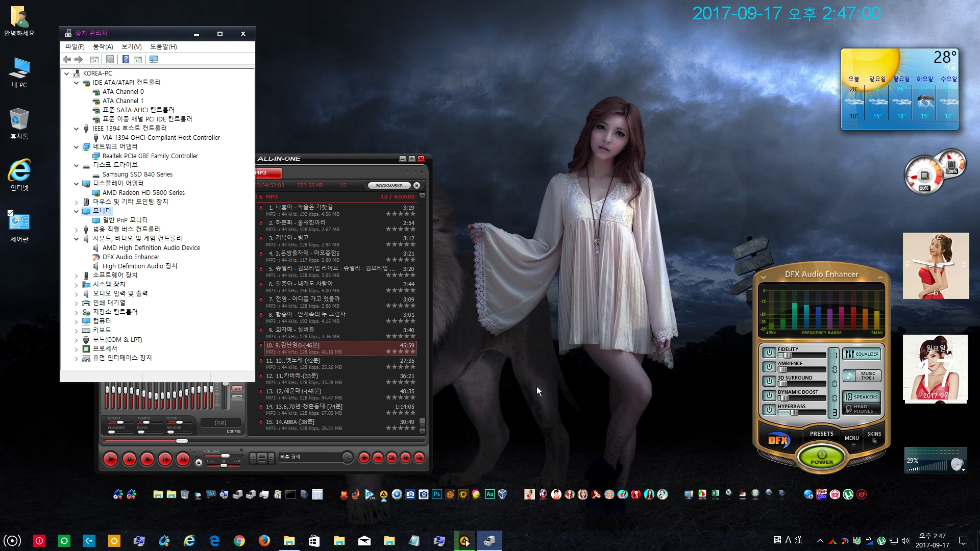Image resolution: width=980 pixels, height=551 pixels.
Task: Open the preset dropdown showing (기본)
Action: (x=220, y=422)
